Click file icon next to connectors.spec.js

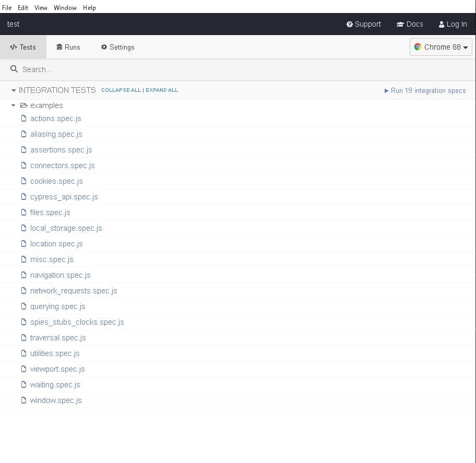point(23,165)
